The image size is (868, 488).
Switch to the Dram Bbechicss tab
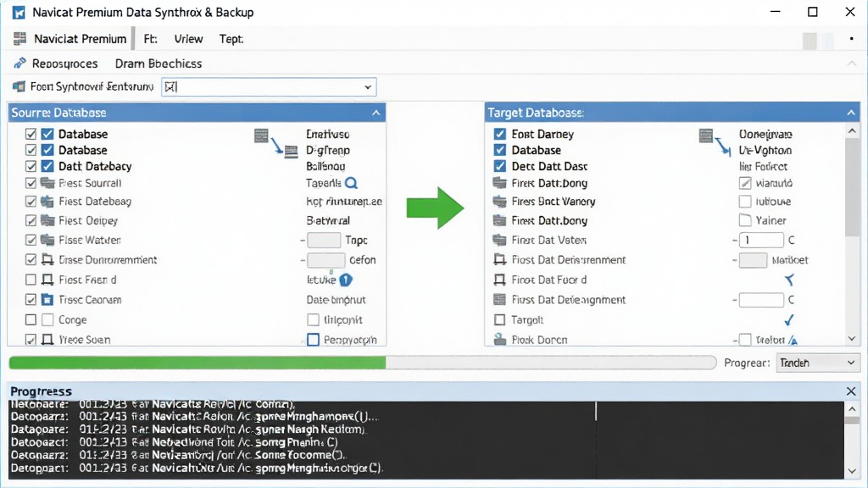click(159, 64)
